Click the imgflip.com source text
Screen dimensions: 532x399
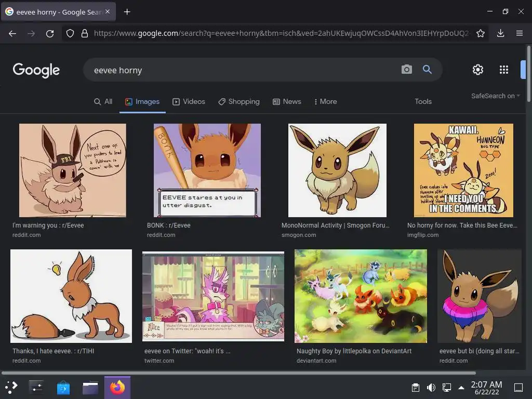(x=423, y=235)
